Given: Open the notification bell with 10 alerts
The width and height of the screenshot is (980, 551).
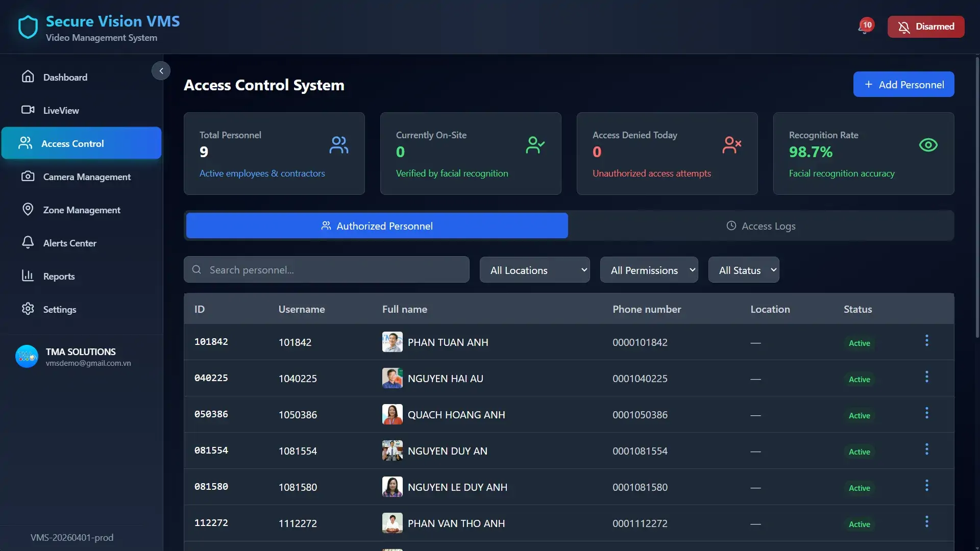Looking at the screenshot, I should click(x=865, y=27).
